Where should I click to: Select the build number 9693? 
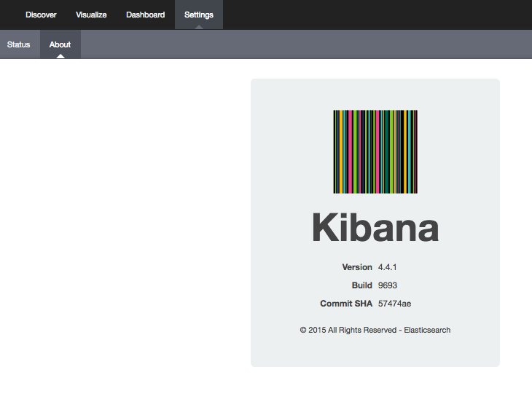[388, 285]
